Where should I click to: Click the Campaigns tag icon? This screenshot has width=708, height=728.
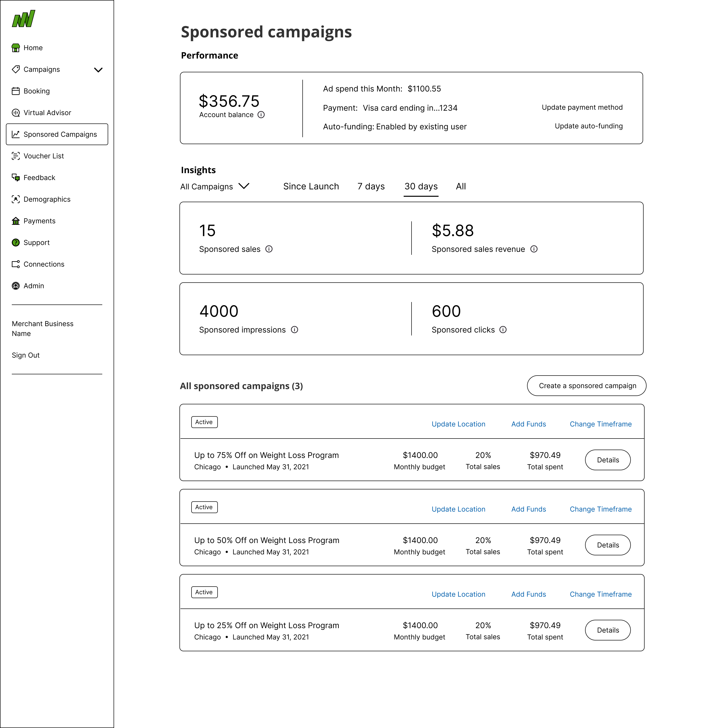16,69
